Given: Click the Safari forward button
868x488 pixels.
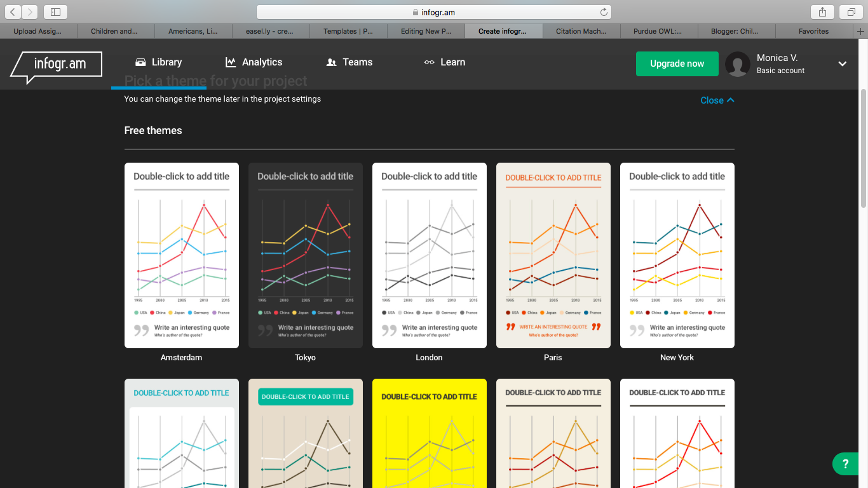Looking at the screenshot, I should coord(30,12).
